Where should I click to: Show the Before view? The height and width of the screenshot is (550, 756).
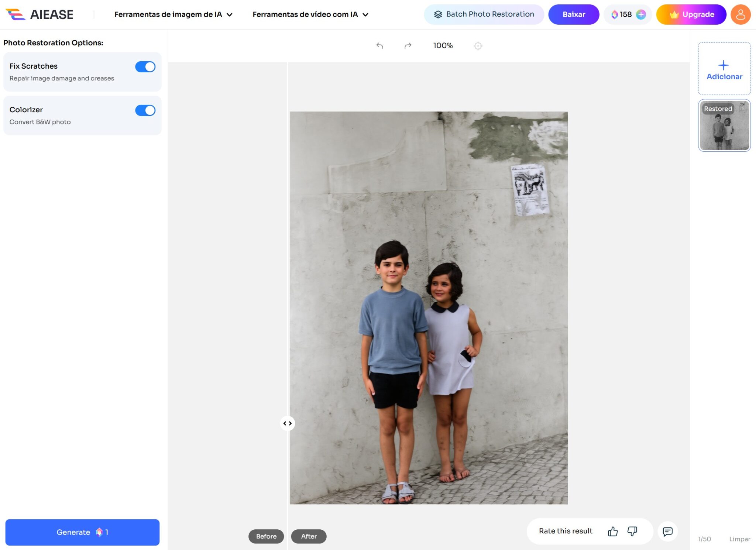coord(266,536)
